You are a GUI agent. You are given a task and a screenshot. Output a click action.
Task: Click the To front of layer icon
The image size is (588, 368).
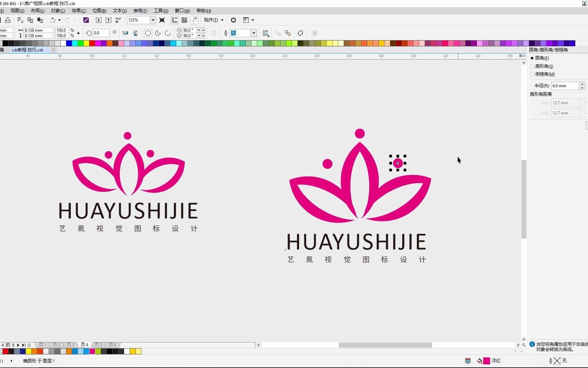tap(278, 33)
